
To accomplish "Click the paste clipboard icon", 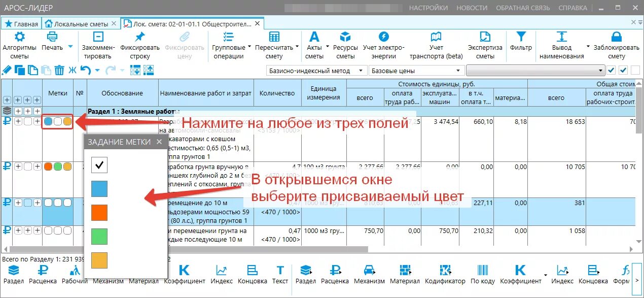I will (x=46, y=70).
